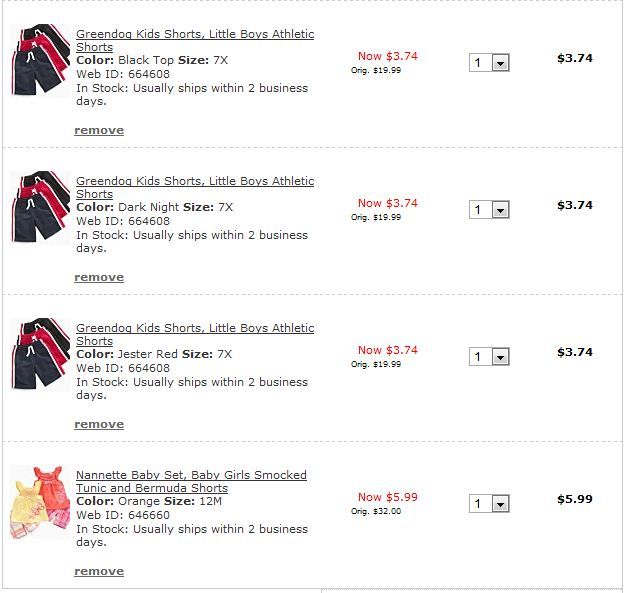Open Greendog Kids Shorts link for Jester Red
624x593 pixels.
pyautogui.click(x=195, y=328)
